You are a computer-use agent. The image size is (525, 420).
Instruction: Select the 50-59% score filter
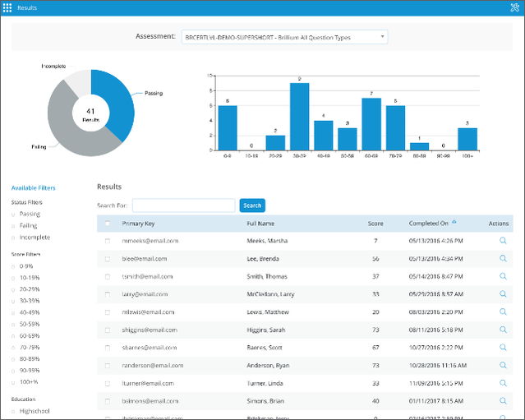[13, 325]
